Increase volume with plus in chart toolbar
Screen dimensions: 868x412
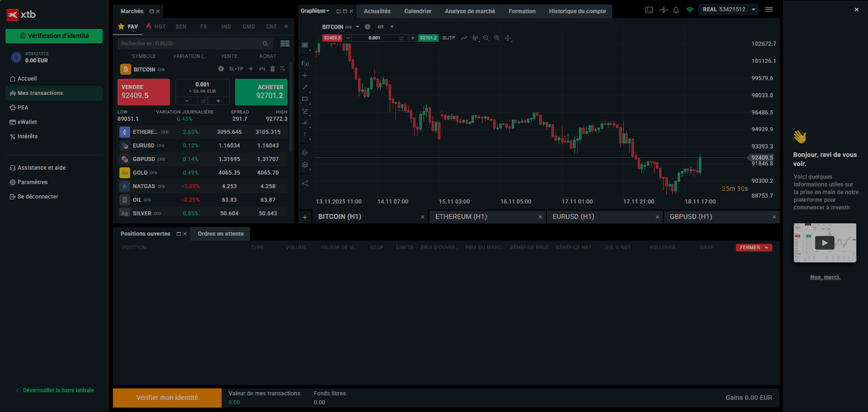click(413, 38)
